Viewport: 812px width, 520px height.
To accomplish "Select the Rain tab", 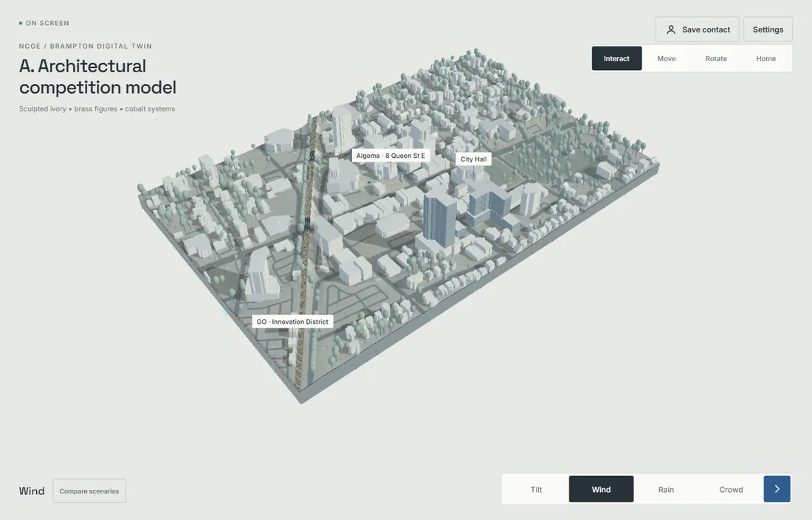I will pos(666,489).
